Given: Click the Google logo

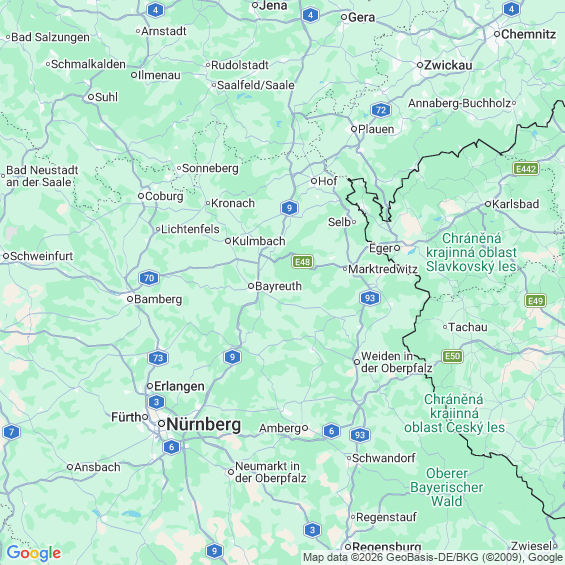Looking at the screenshot, I should (x=34, y=553).
